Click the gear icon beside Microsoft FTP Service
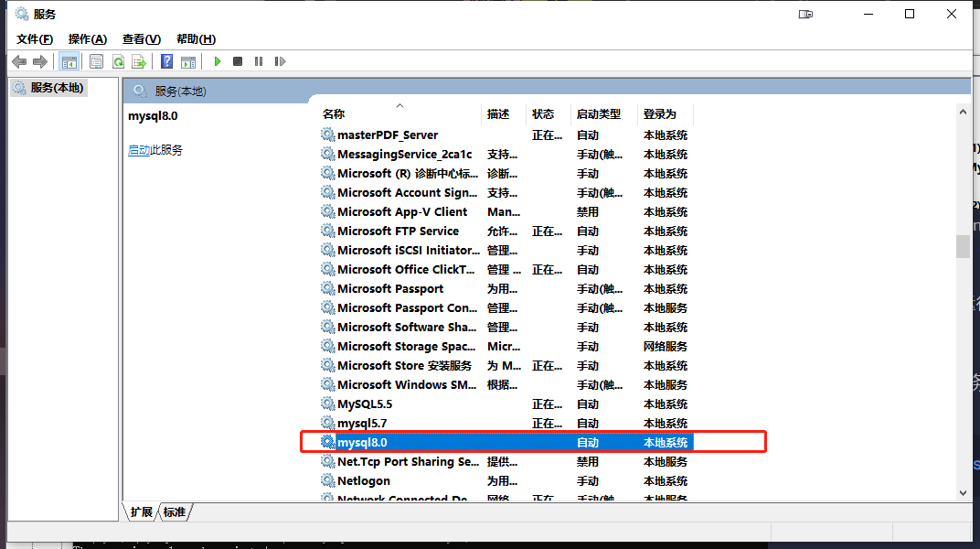 click(328, 231)
